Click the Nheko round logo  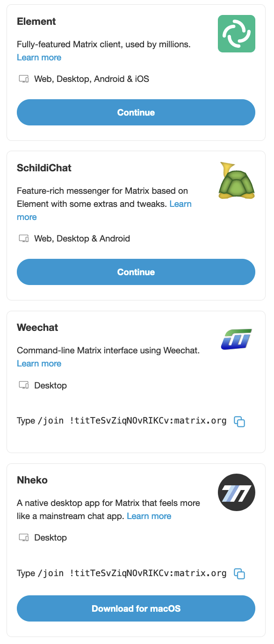click(x=237, y=492)
